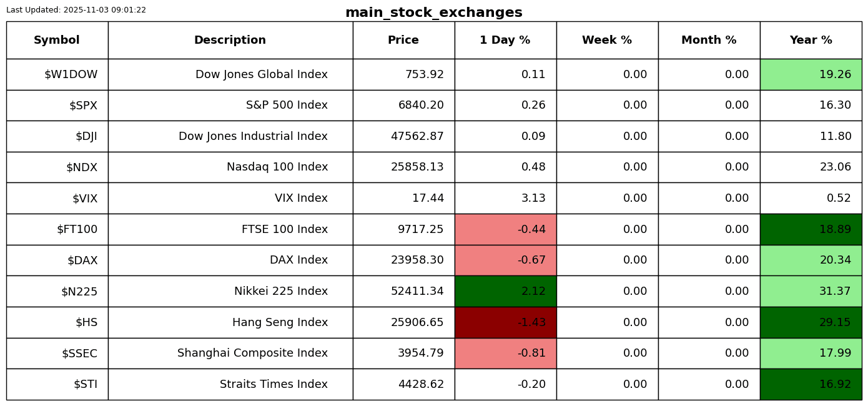Click the Symbol column header

click(x=57, y=41)
